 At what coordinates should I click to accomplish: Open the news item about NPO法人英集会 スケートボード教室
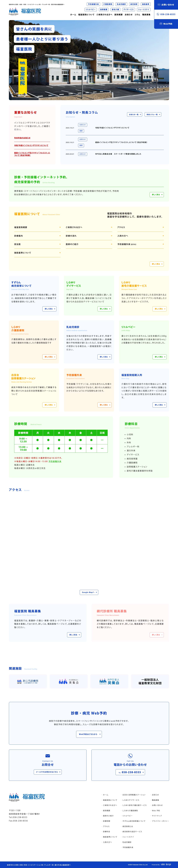pyautogui.click(x=118, y=154)
